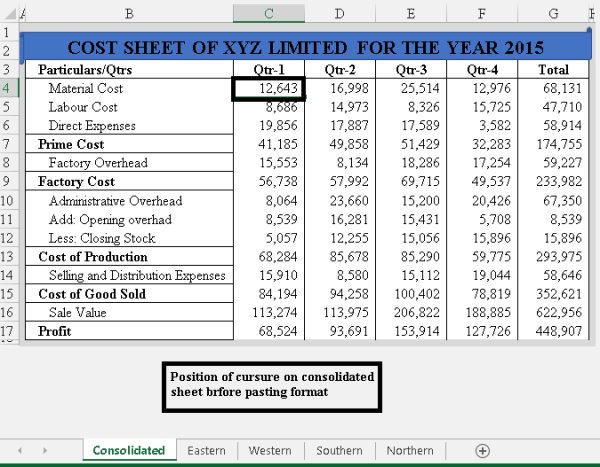Screen dimensions: 600x467
Task: Select row 17 header for Profit
Action: [11, 330]
